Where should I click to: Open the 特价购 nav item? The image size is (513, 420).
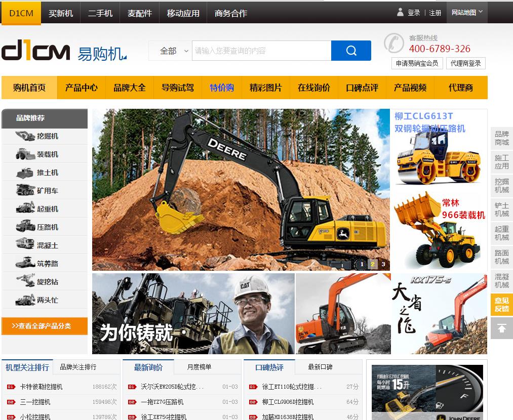[222, 88]
